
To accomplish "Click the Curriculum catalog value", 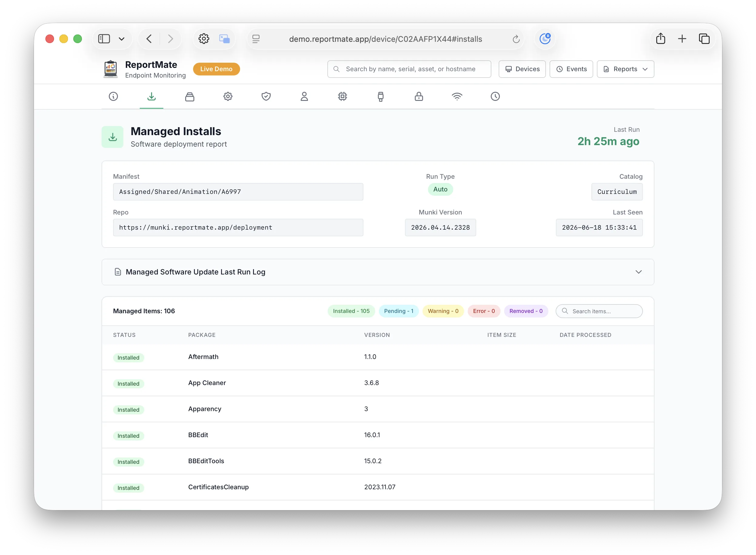I will pos(617,192).
